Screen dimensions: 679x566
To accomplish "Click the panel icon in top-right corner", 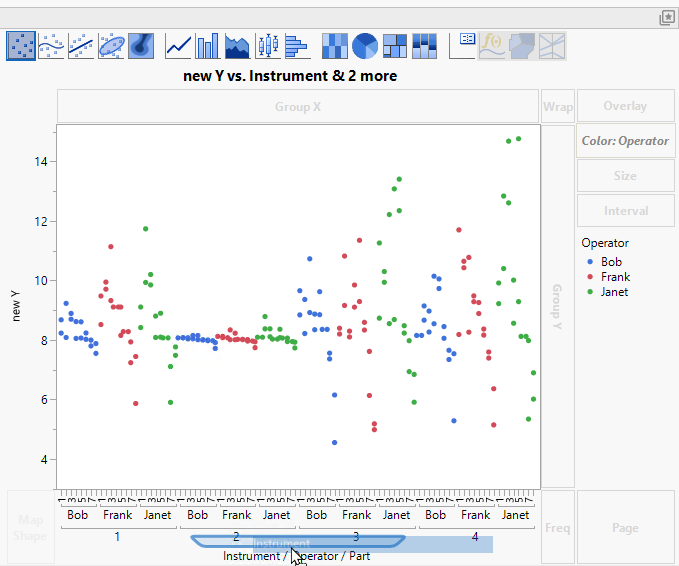I will click(667, 17).
